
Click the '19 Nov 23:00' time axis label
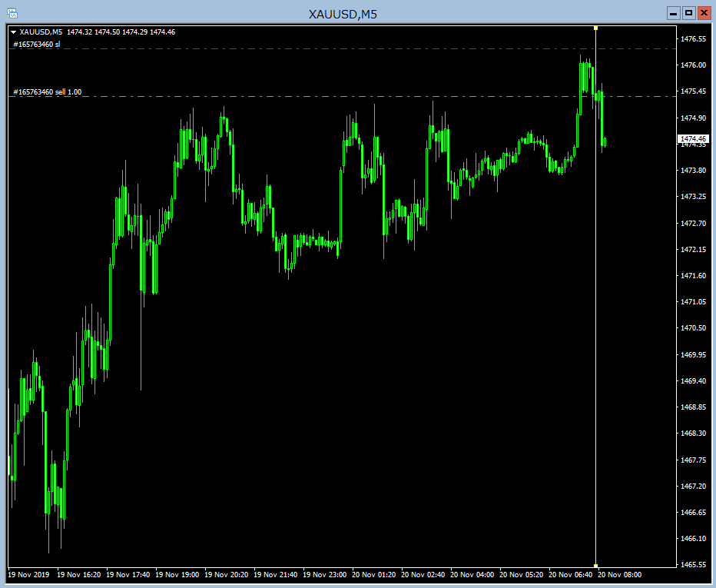tap(325, 575)
